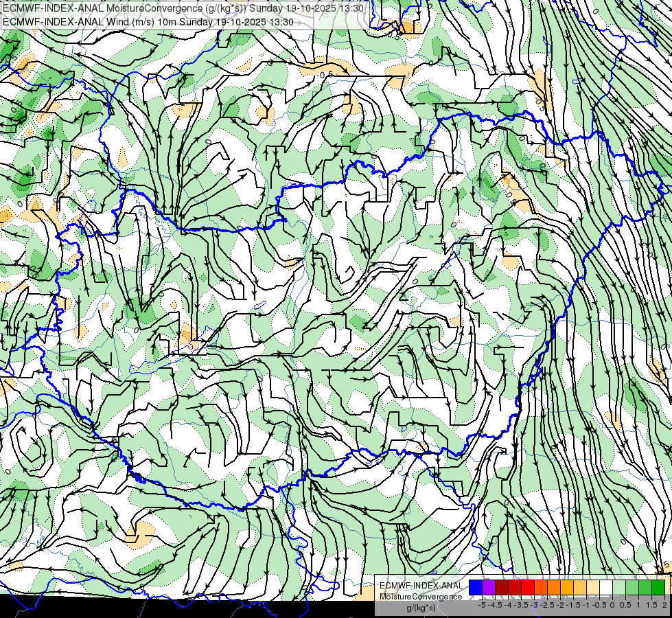Viewport: 672px width, 618px height.
Task: Click the '-4.5' legend tick label
Action: [x=495, y=605]
